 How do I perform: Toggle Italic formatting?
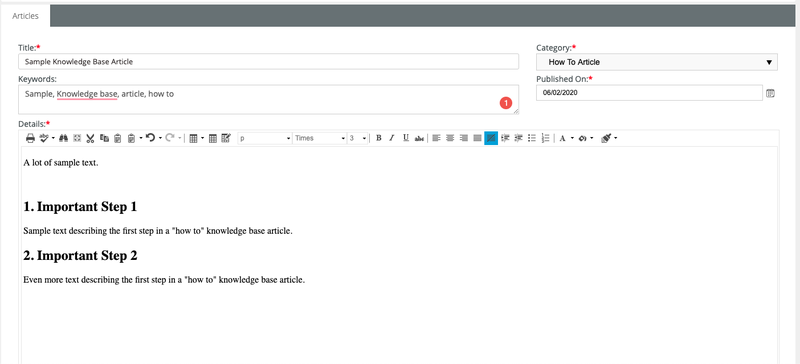[x=392, y=138]
